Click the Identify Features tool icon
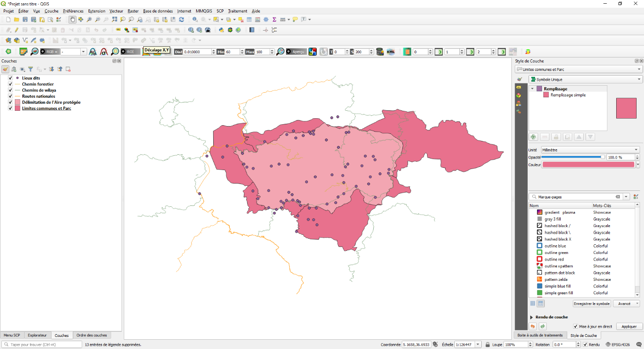This screenshot has width=644, height=349. (x=195, y=19)
